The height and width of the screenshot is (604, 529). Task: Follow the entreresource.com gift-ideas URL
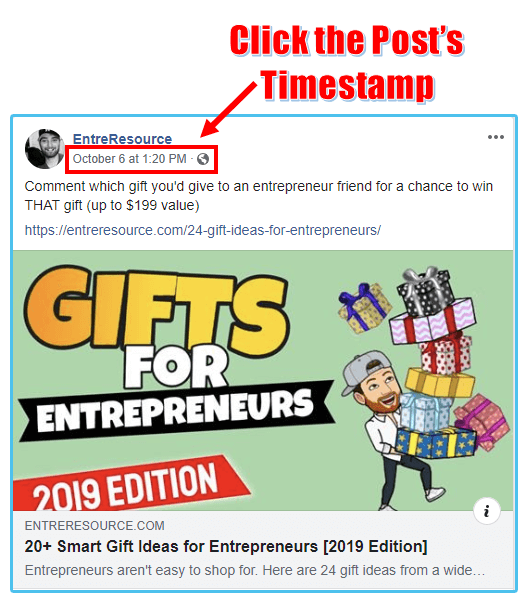coord(203,230)
